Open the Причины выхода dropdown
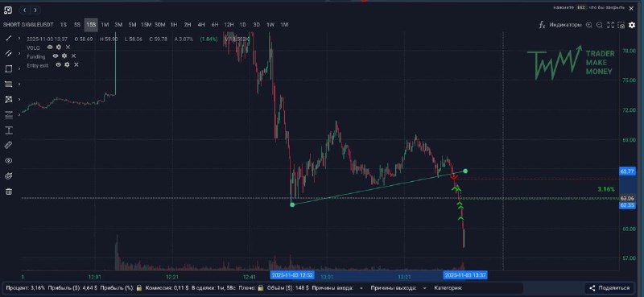 424,288
